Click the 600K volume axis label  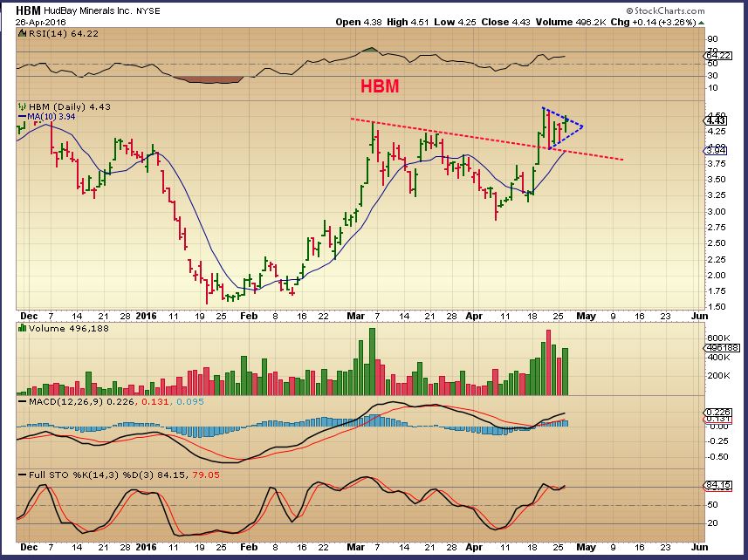click(x=718, y=338)
